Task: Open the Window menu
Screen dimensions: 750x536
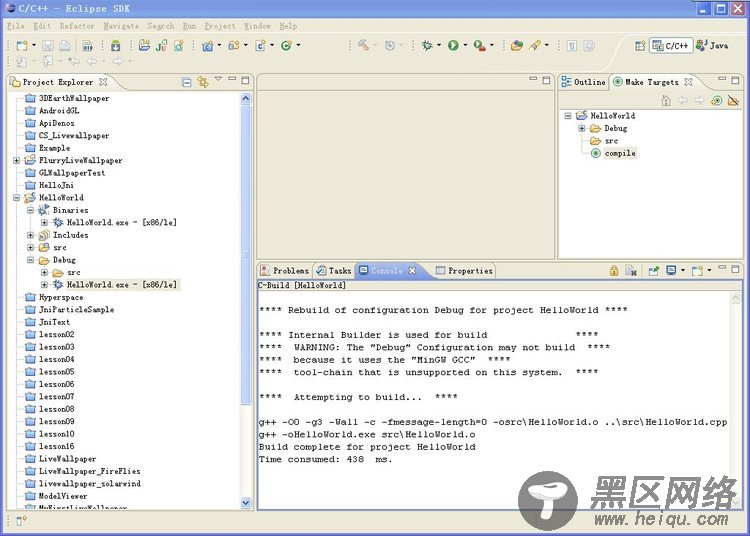Action: pyautogui.click(x=257, y=26)
